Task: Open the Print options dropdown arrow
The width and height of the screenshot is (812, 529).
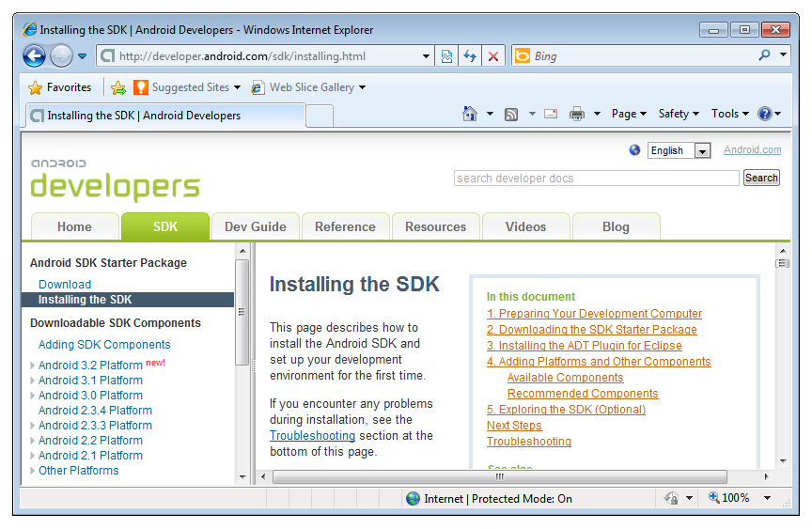Action: pyautogui.click(x=597, y=114)
